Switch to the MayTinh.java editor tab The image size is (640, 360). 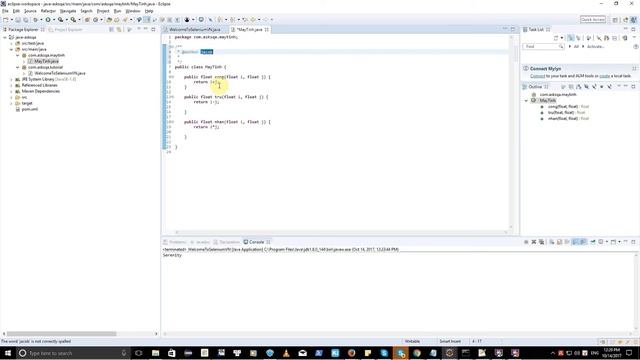point(249,29)
